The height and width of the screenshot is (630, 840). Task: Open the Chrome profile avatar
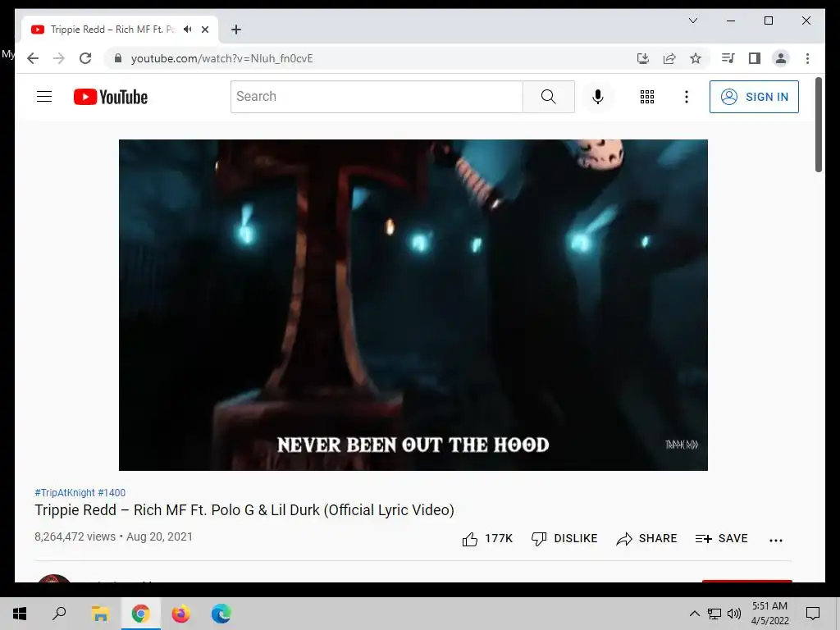781,58
